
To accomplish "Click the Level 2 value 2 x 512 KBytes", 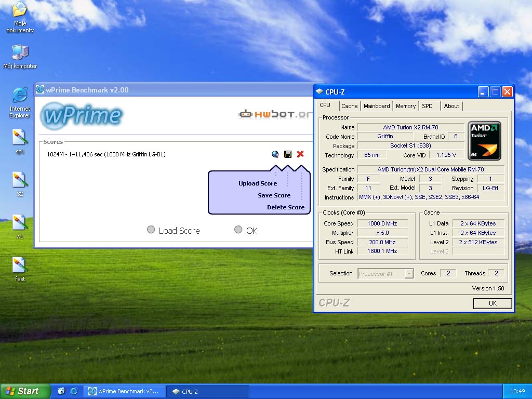I will pos(478,242).
